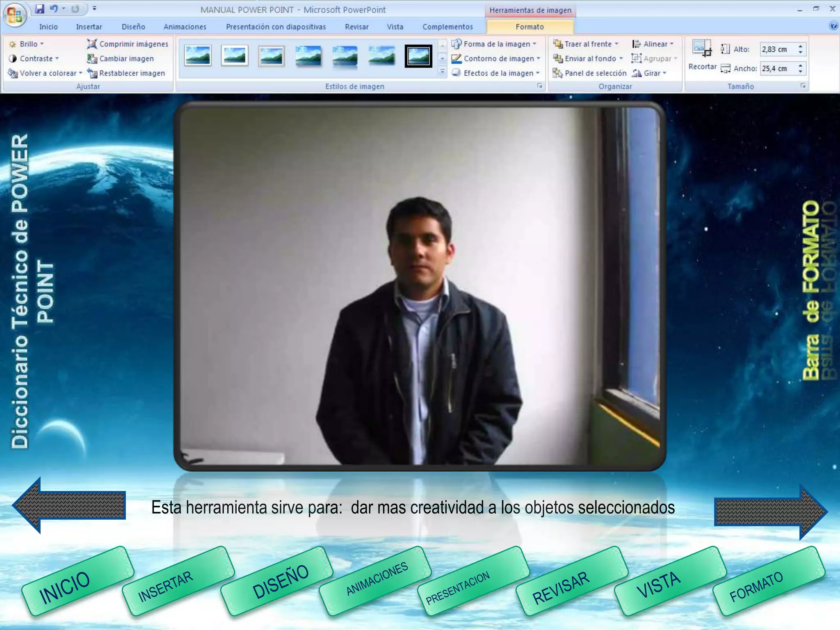Click Traer al frente
Screen dimensions: 840x630
coord(586,44)
